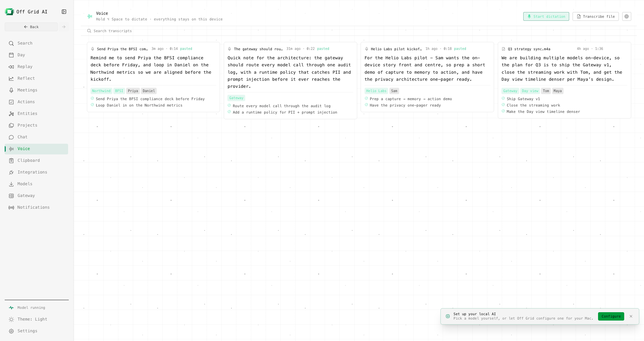This screenshot has height=341, width=644.
Task: Open the Reflect section
Action: tap(36, 78)
